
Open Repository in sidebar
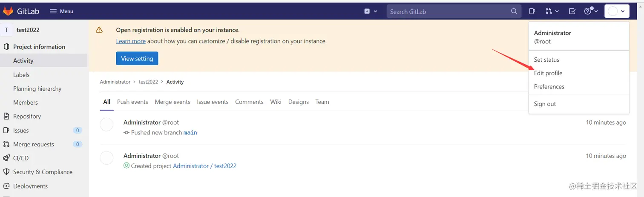coord(27,116)
